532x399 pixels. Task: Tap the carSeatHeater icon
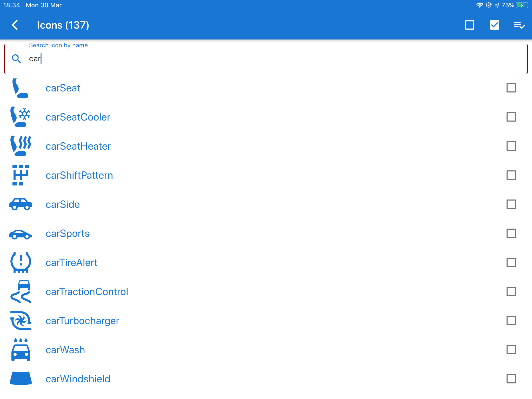(21, 146)
